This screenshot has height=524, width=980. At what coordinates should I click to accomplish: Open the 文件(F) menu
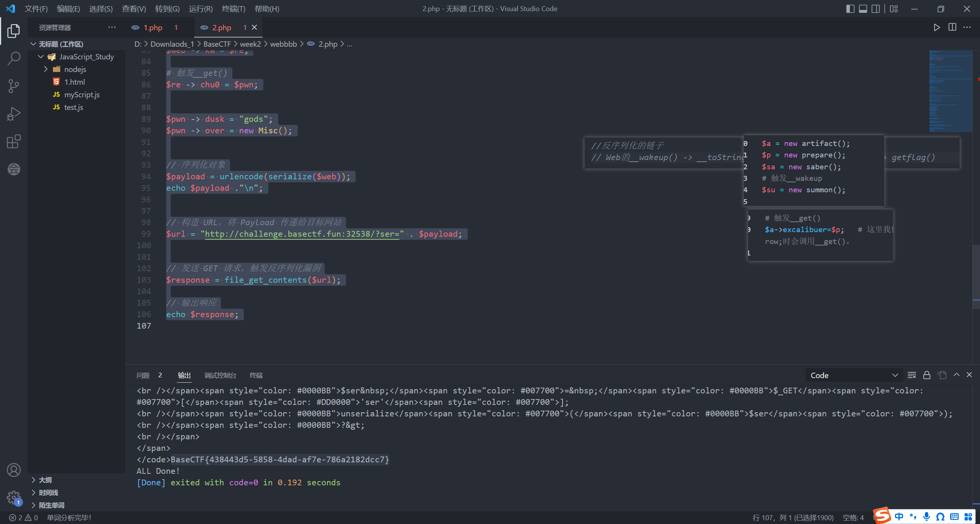[x=36, y=9]
